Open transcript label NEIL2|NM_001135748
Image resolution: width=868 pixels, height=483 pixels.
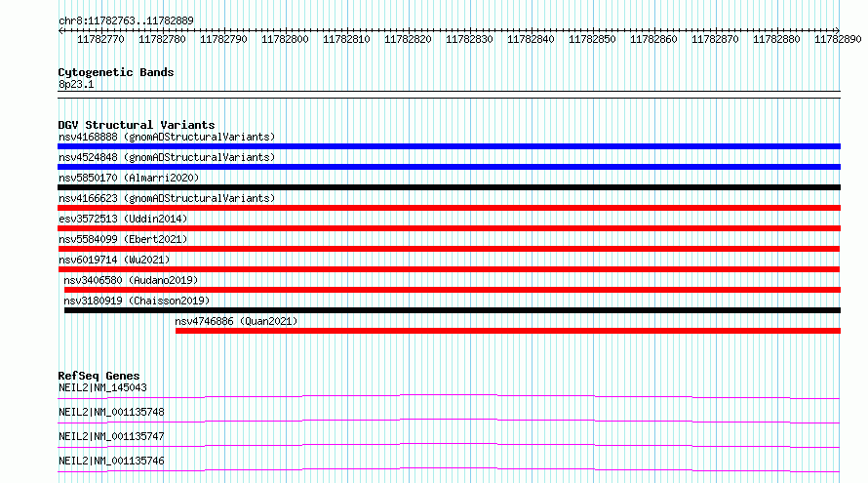coord(111,412)
